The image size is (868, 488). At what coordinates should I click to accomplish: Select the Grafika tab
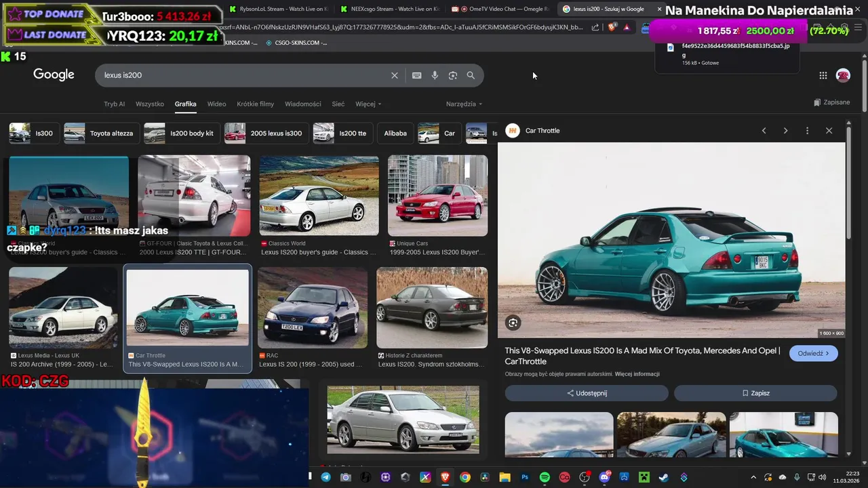tap(185, 104)
